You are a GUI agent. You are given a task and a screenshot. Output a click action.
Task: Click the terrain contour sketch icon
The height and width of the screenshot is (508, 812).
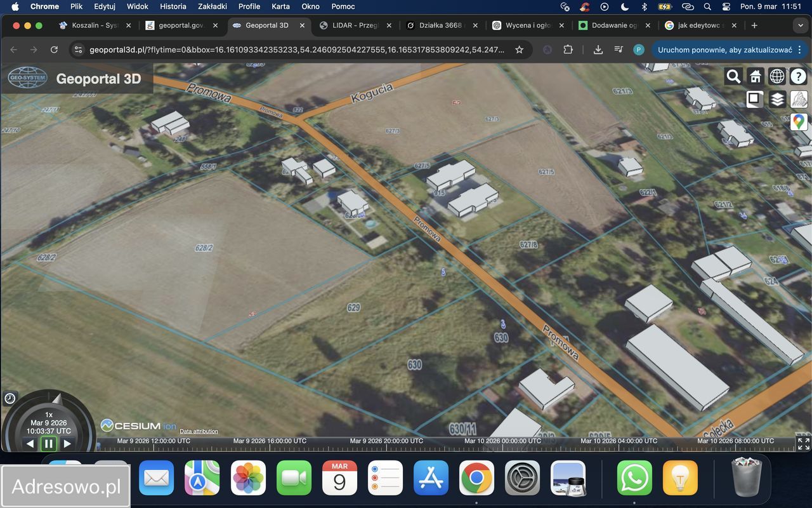coord(799,99)
